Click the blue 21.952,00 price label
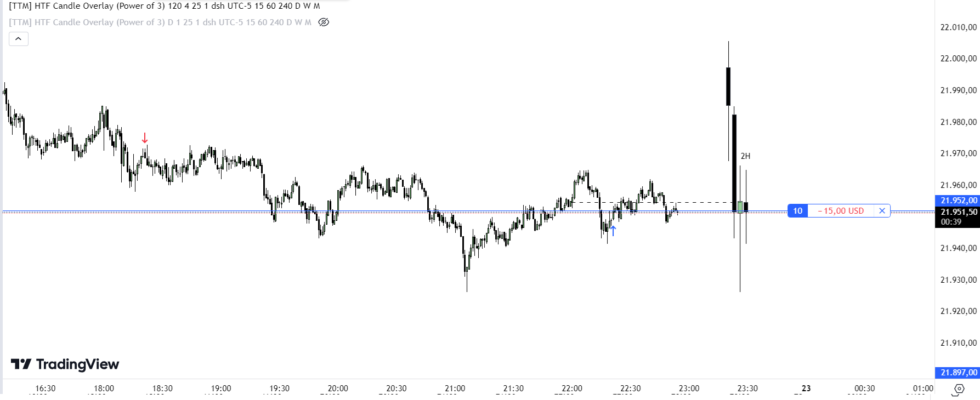 click(958, 201)
